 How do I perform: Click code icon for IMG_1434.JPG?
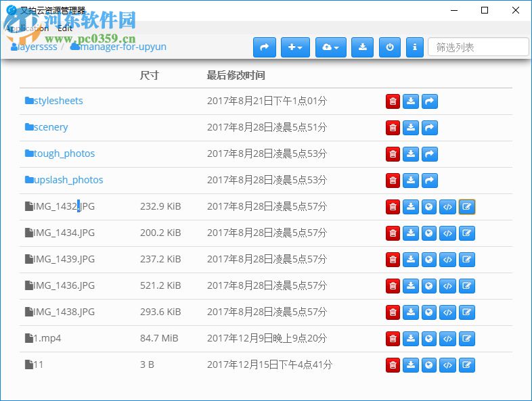[x=447, y=233]
